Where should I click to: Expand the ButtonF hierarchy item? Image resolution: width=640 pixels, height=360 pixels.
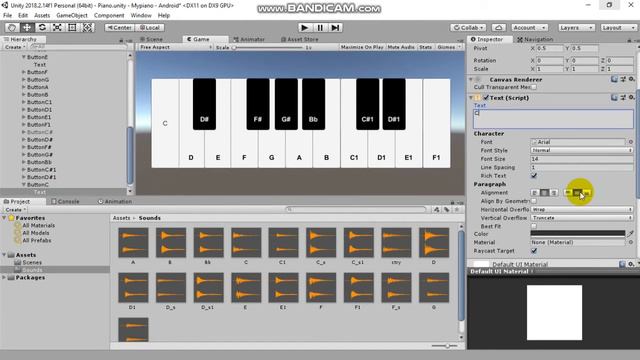(24, 72)
